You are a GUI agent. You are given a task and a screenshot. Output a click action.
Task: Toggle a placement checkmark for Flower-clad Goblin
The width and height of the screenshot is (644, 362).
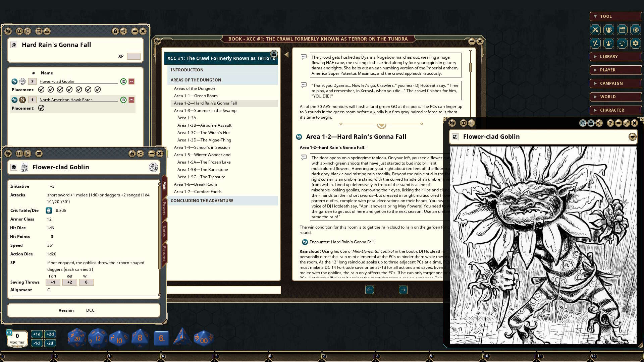[x=42, y=89]
